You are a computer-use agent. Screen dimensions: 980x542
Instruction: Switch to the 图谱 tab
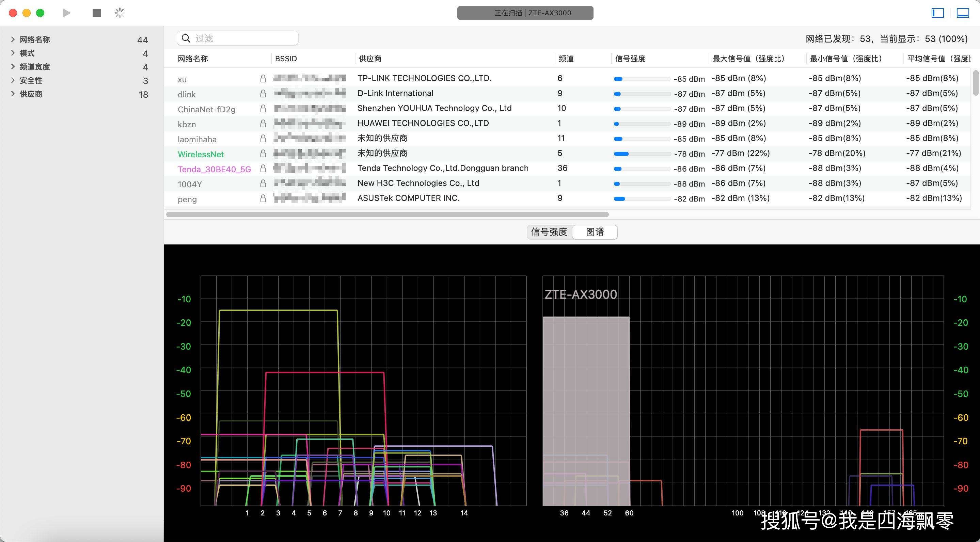[x=595, y=232]
